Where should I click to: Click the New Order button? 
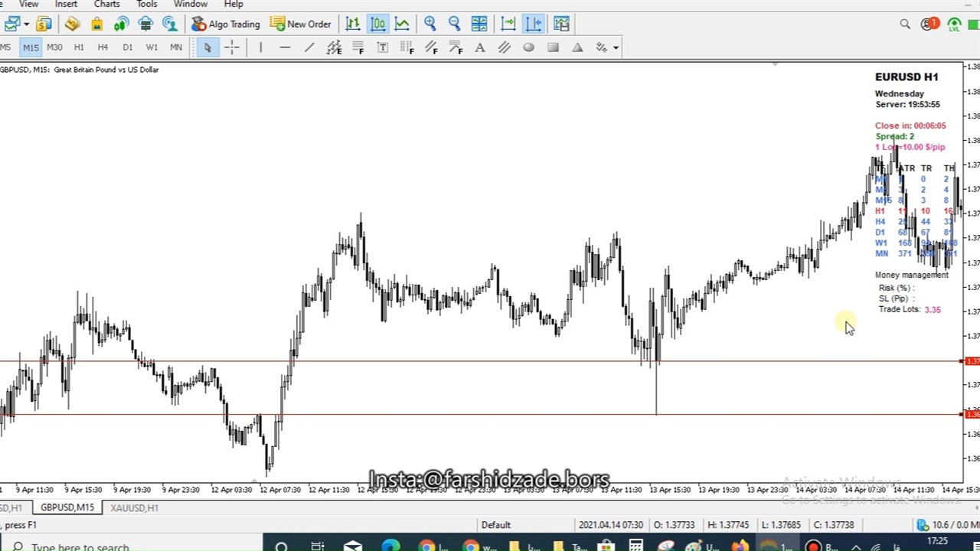[x=301, y=24]
